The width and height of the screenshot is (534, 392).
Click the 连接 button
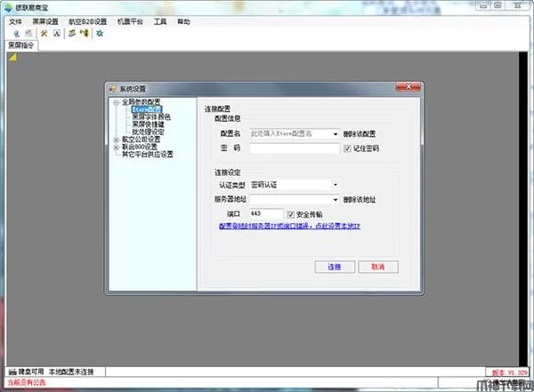[x=335, y=267]
